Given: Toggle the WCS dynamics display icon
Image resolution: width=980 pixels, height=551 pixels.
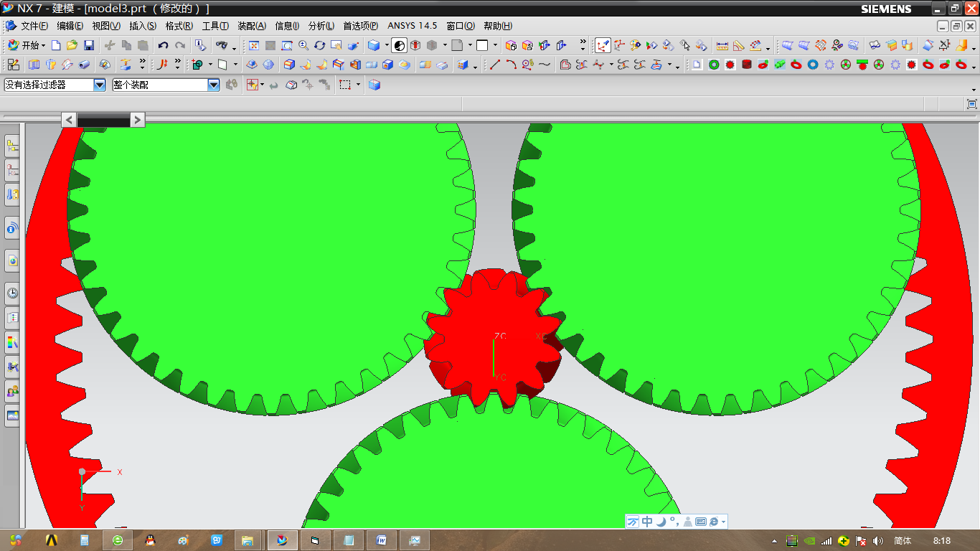Looking at the screenshot, I should pyautogui.click(x=603, y=45).
